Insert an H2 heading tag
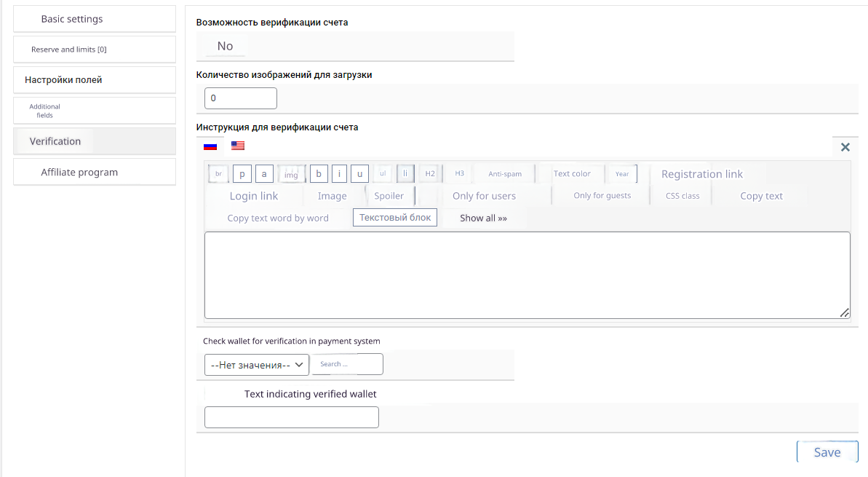 coord(430,174)
